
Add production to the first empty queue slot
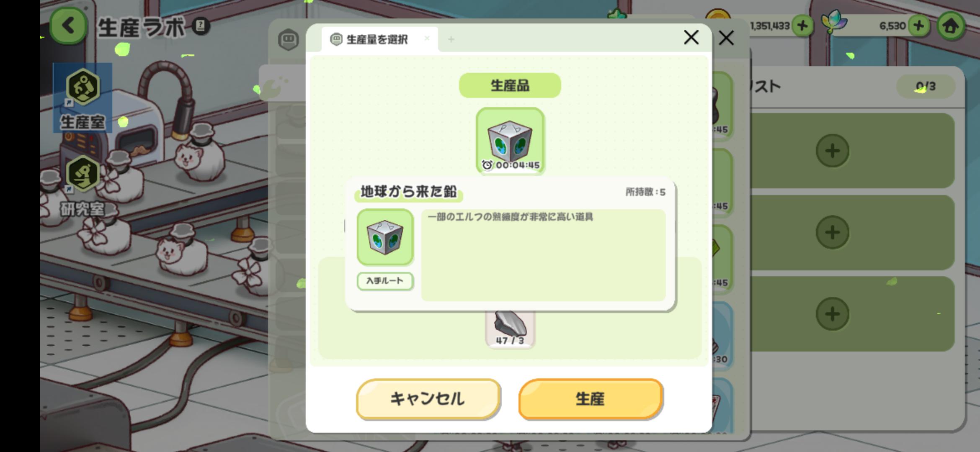pos(833,151)
